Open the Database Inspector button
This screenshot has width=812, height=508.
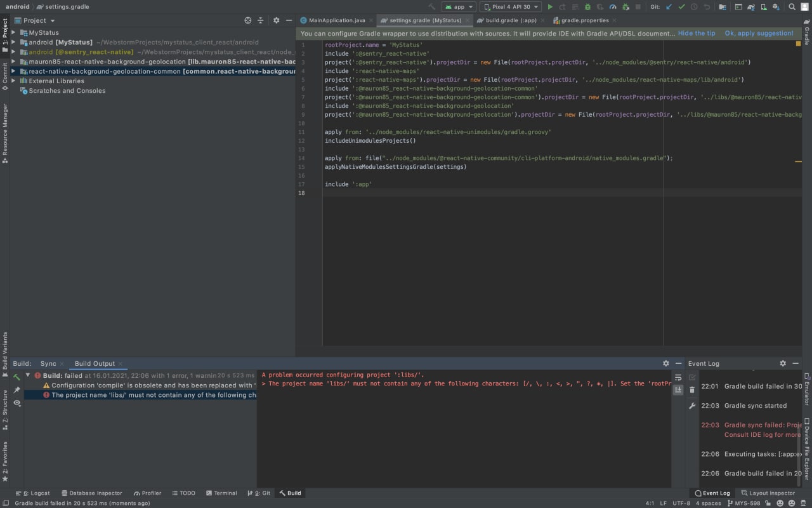coord(91,493)
